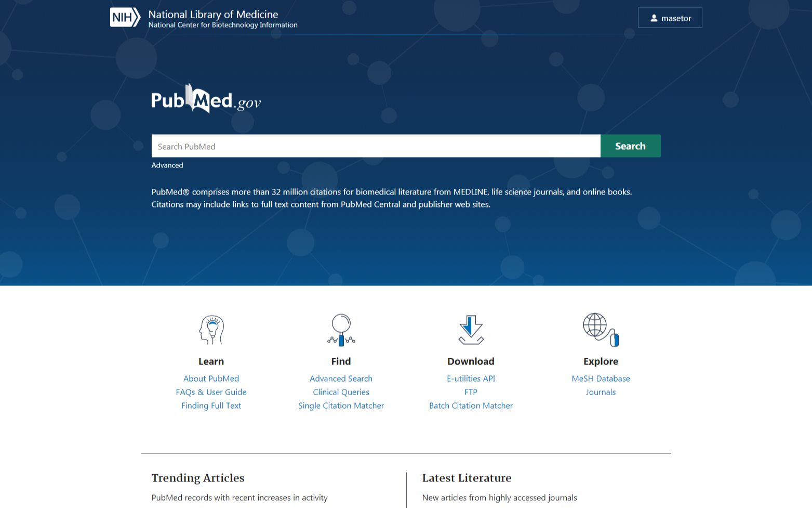Viewport: 812px width, 508px height.
Task: Click the Learn lightbulb head icon
Action: 211,330
